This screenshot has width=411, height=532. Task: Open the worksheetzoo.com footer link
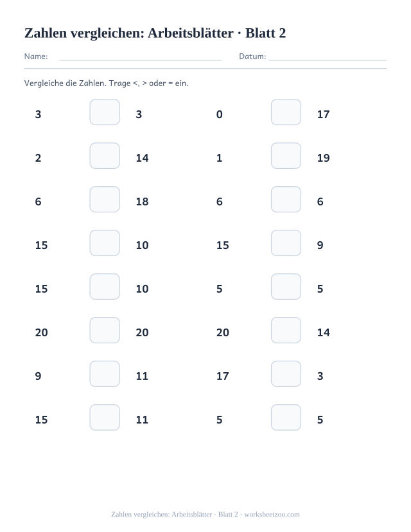click(272, 515)
